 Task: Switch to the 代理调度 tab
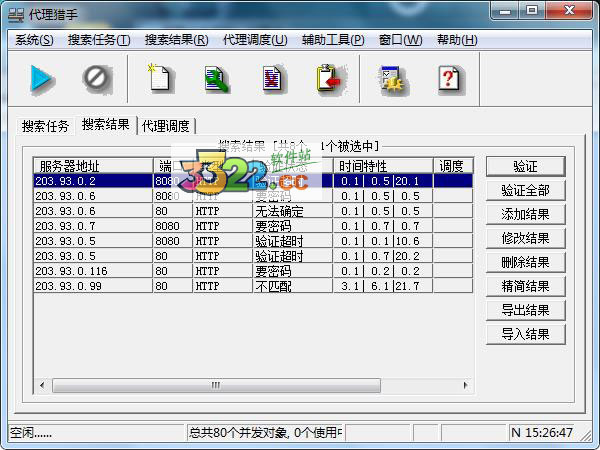(166, 126)
